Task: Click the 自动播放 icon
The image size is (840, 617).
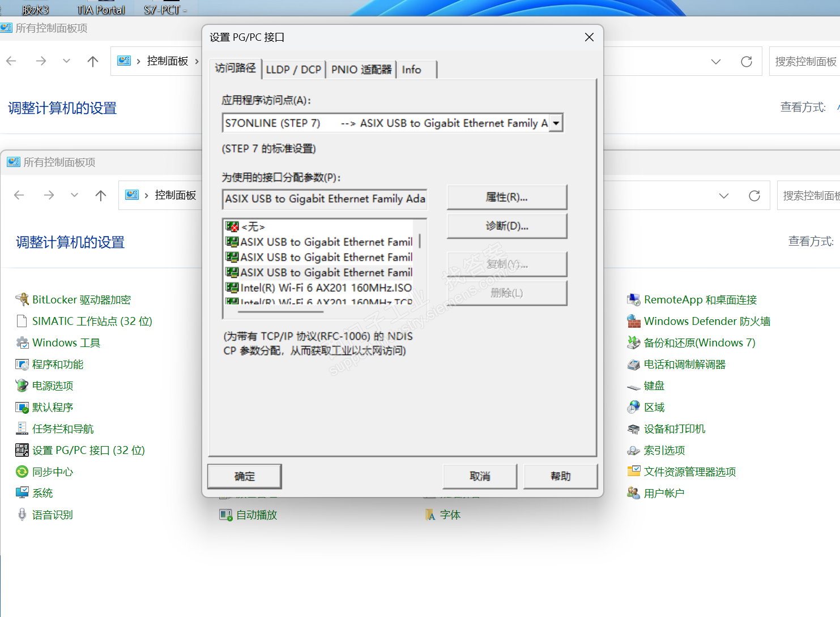Action: point(226,515)
